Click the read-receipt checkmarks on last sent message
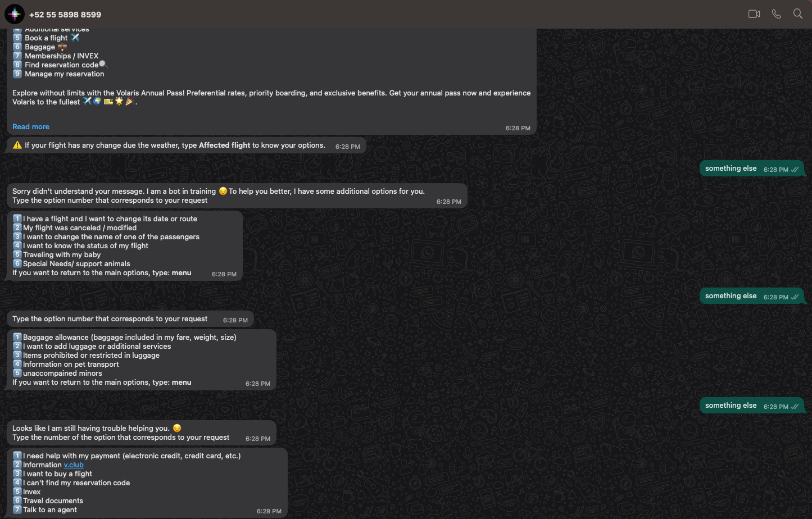This screenshot has width=812, height=519. pyautogui.click(x=795, y=407)
